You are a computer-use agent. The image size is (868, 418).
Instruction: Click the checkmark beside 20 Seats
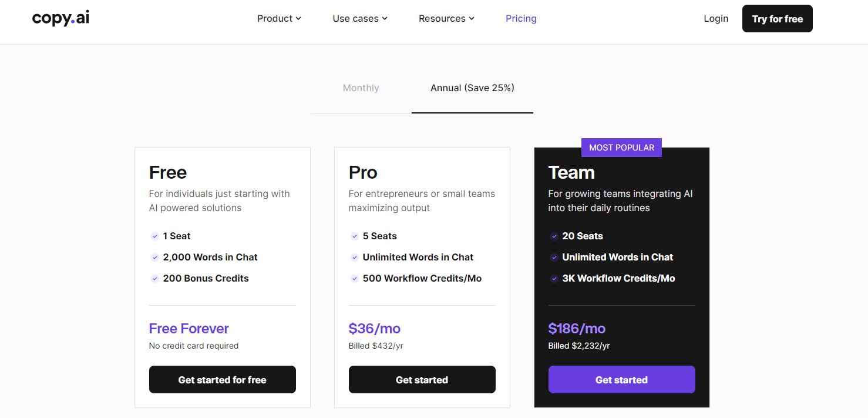coord(554,236)
